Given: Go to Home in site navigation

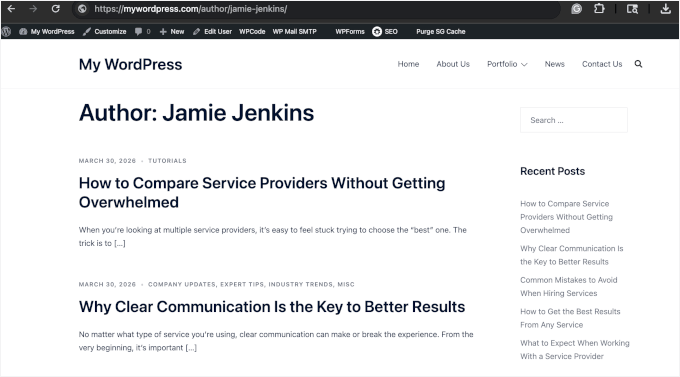Looking at the screenshot, I should (408, 64).
